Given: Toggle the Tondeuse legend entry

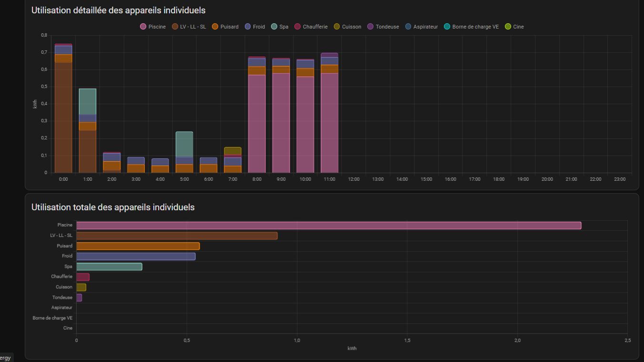Looking at the screenshot, I should coord(383,27).
